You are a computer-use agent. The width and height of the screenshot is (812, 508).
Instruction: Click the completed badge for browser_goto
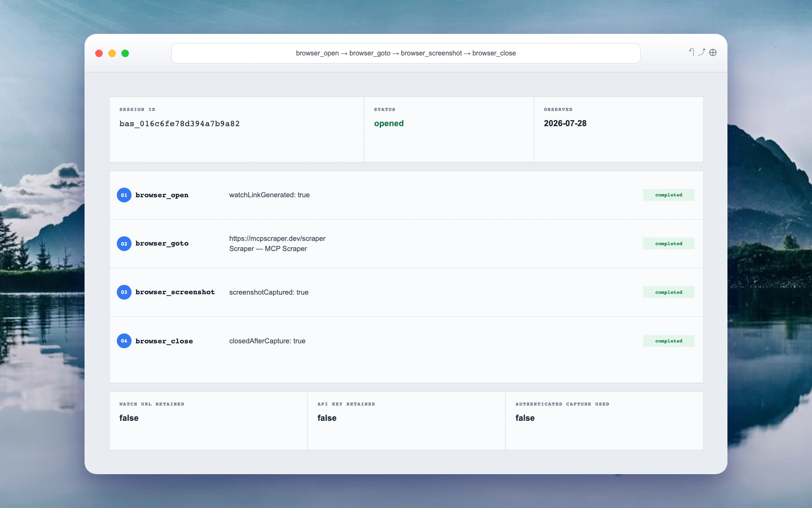point(669,243)
